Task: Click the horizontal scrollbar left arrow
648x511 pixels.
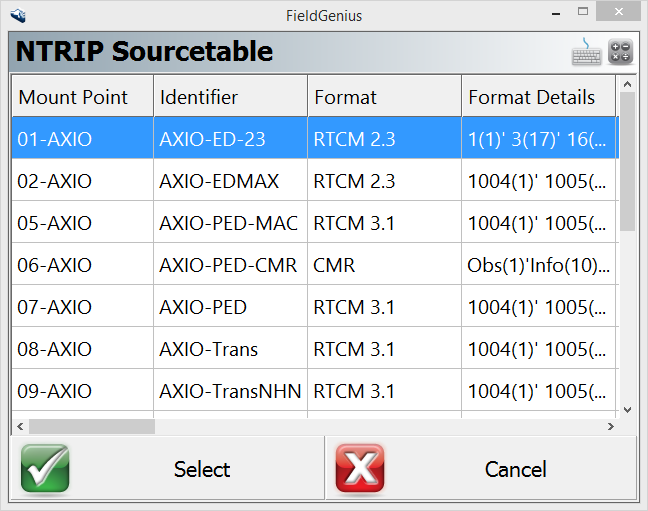Action: click(19, 427)
